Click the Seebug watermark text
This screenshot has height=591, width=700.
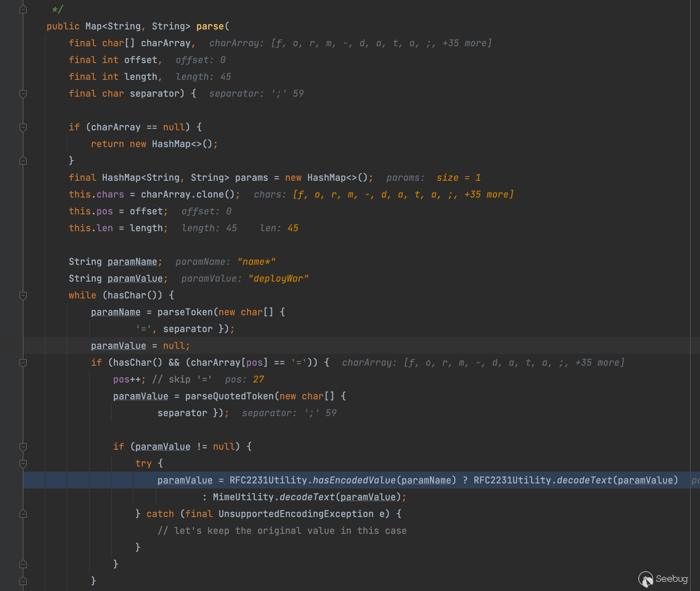[x=671, y=579]
